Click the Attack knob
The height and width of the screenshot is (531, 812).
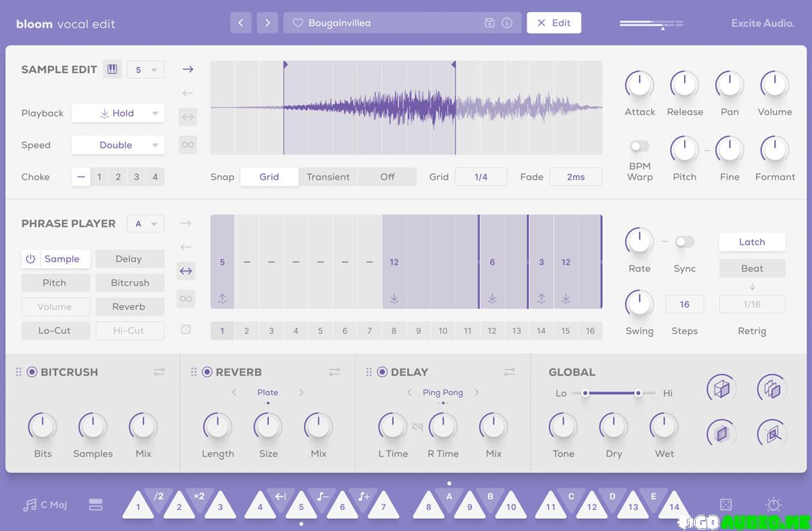tap(639, 85)
